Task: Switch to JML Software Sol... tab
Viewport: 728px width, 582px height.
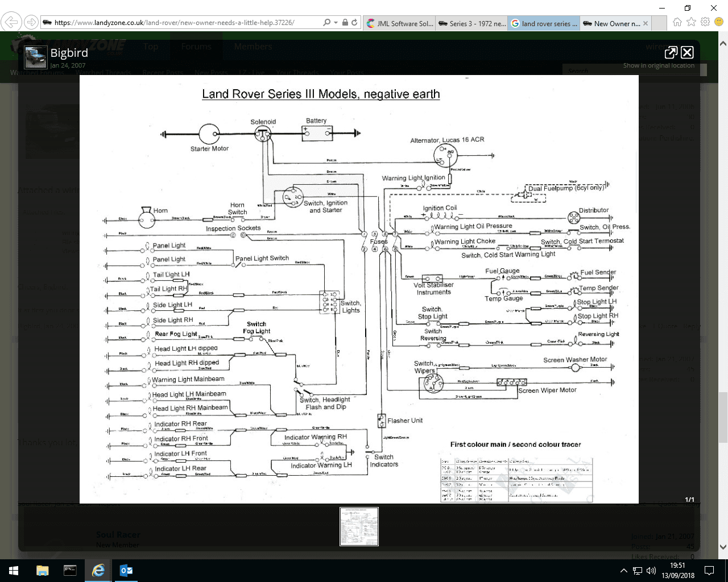Action: [400, 23]
